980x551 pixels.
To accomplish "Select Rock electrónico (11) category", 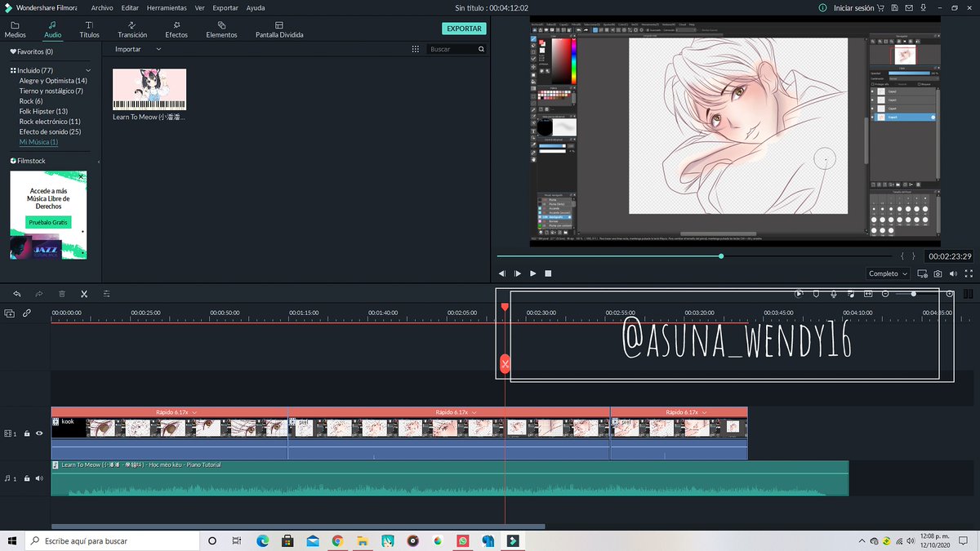I will (x=50, y=122).
